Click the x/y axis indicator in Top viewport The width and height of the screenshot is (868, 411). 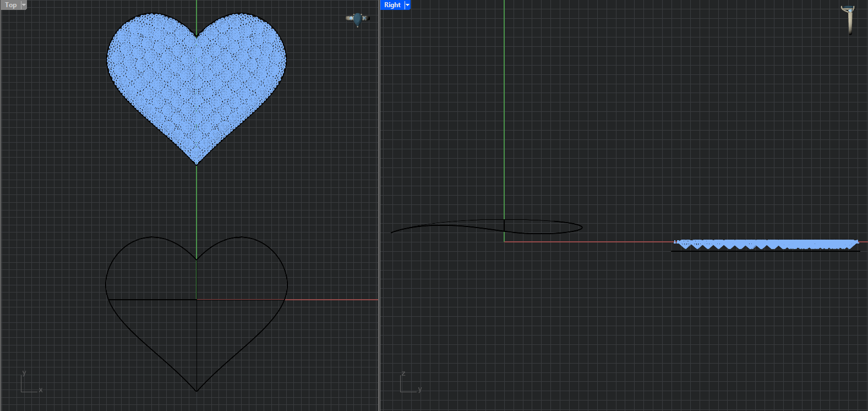point(31,382)
